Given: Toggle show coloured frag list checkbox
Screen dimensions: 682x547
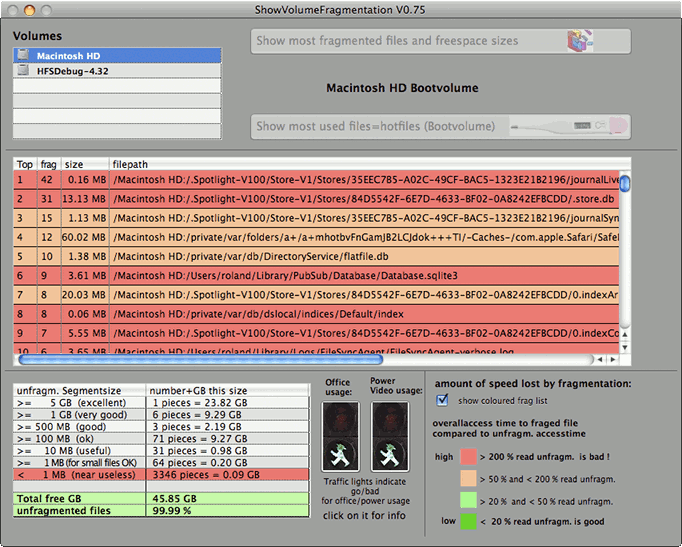Looking at the screenshot, I should click(x=442, y=400).
